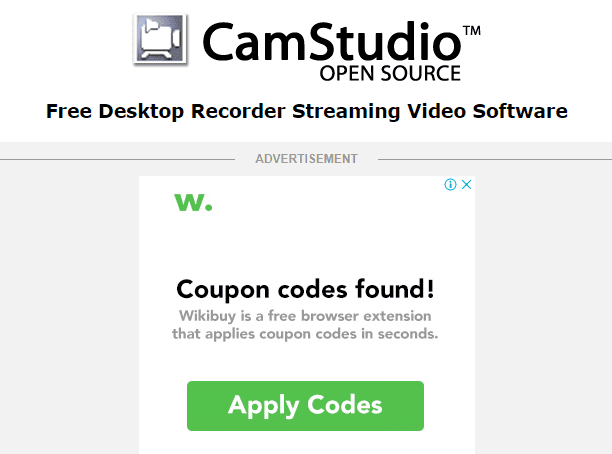This screenshot has width=612, height=454.
Task: Close the Wikibuy ad with X
Action: (466, 184)
